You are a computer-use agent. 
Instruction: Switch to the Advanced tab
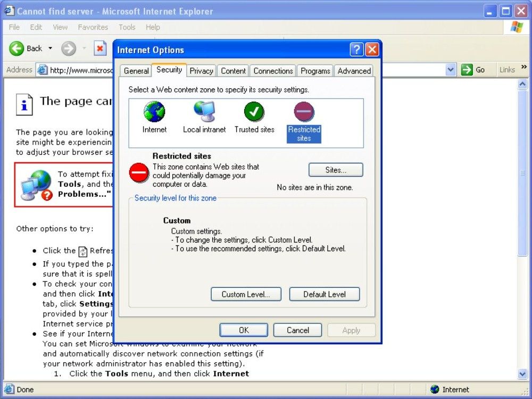click(354, 71)
